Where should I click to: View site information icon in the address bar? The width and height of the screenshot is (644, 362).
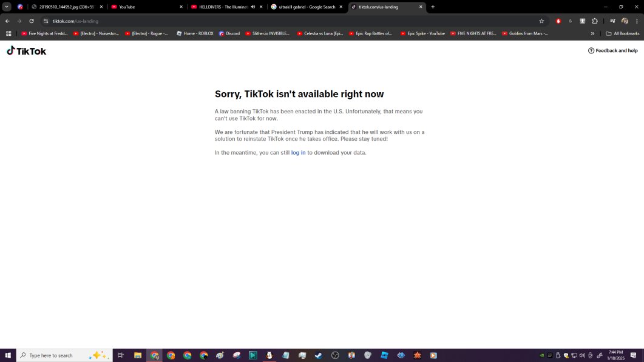point(46,21)
